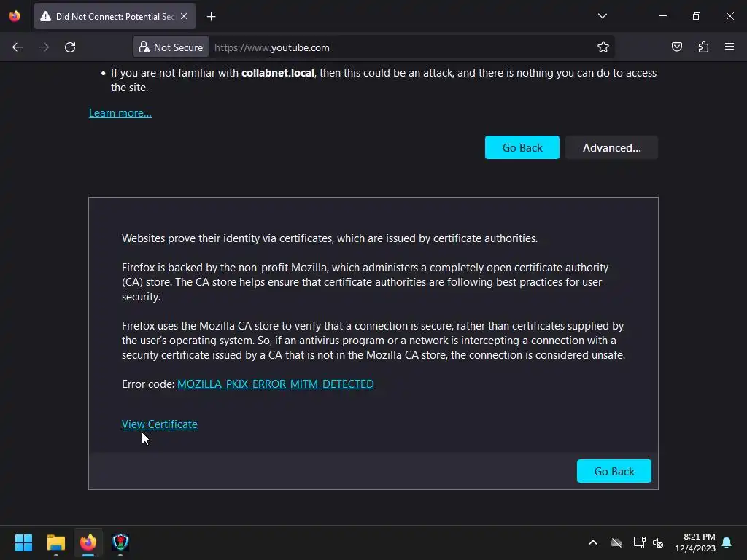The width and height of the screenshot is (747, 560).
Task: Click the collabnet.local bold text
Action: [278, 73]
